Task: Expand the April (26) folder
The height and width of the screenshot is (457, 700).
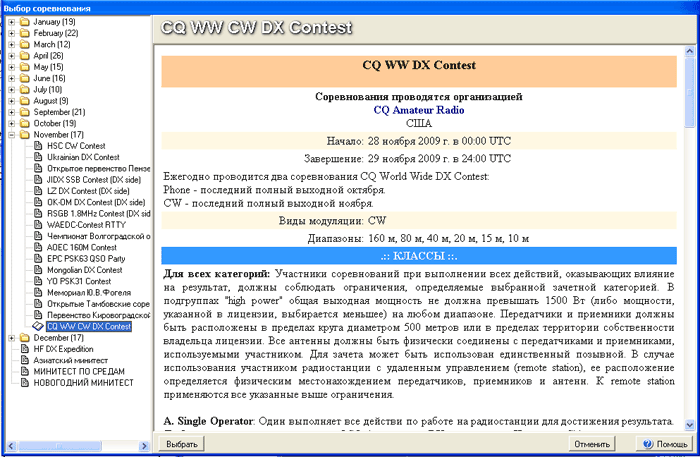Action: [x=12, y=56]
